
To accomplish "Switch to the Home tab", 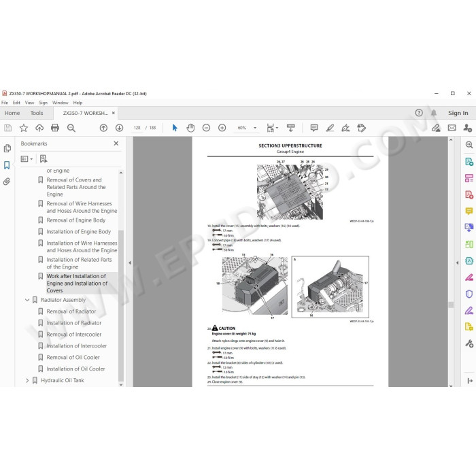I will [12, 113].
